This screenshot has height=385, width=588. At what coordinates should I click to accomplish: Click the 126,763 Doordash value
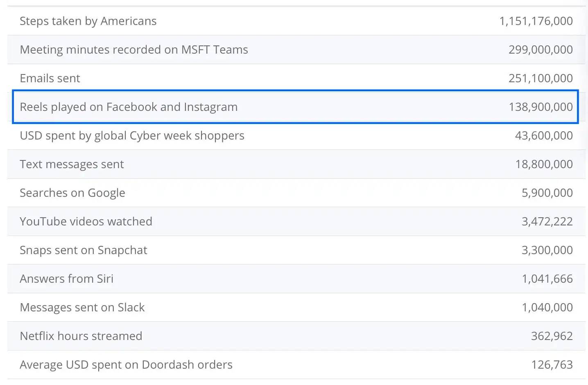552,365
